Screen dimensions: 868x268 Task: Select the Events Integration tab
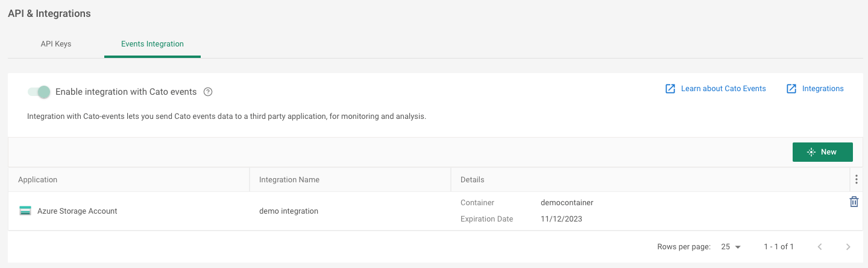click(x=153, y=44)
